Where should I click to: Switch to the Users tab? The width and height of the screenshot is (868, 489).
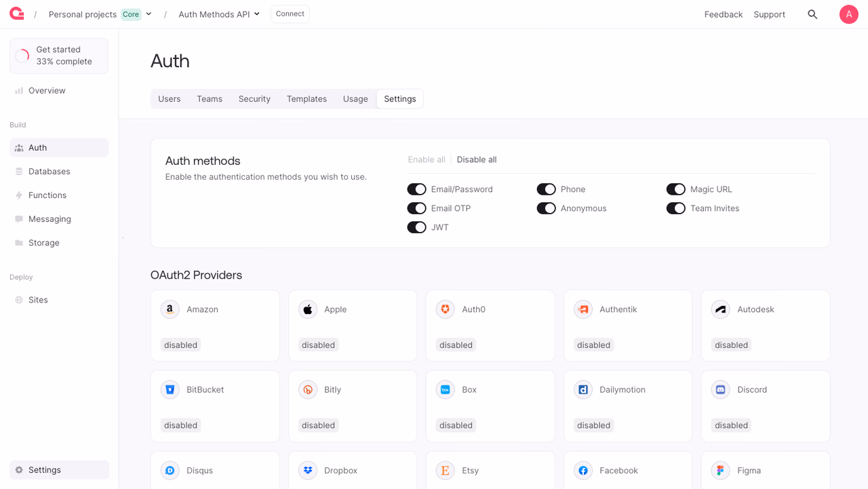click(x=170, y=99)
